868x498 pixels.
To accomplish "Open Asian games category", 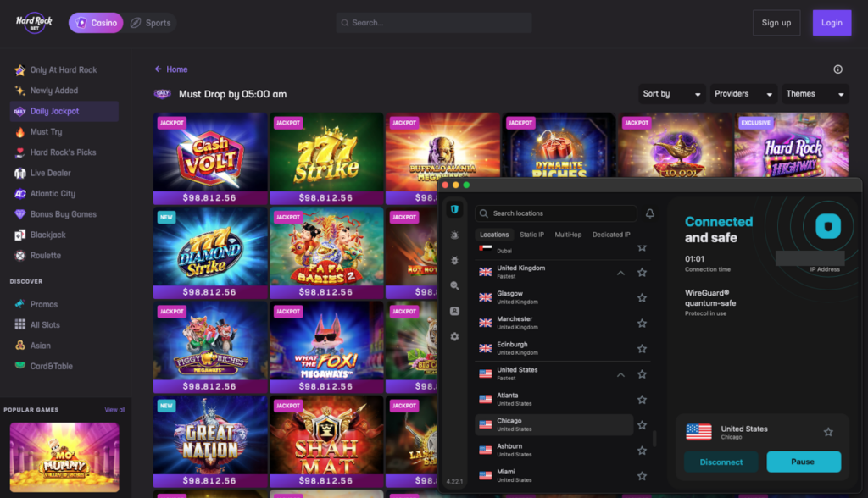I will click(64, 346).
